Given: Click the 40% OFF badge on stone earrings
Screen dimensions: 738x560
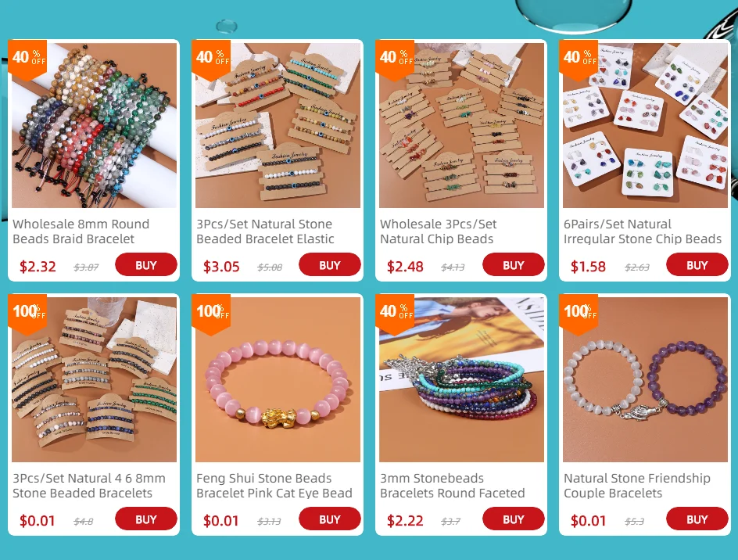Looking at the screenshot, I should [579, 59].
